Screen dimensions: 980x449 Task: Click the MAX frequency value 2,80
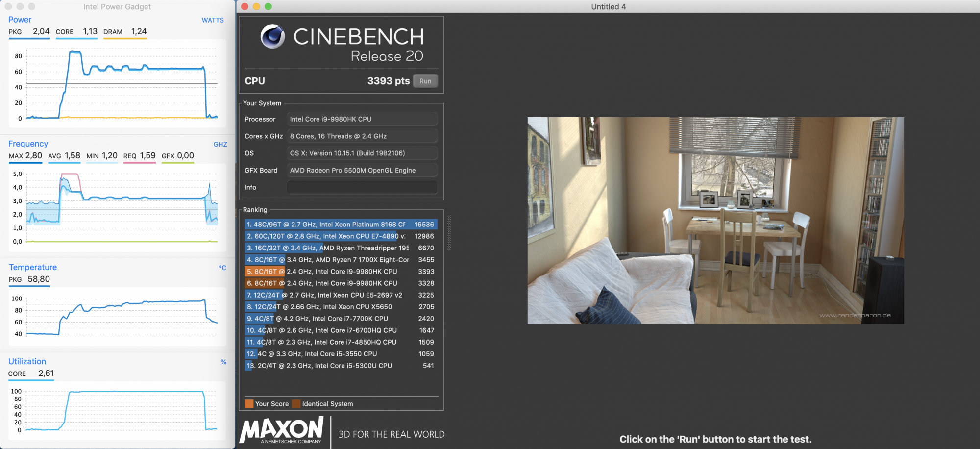point(34,155)
